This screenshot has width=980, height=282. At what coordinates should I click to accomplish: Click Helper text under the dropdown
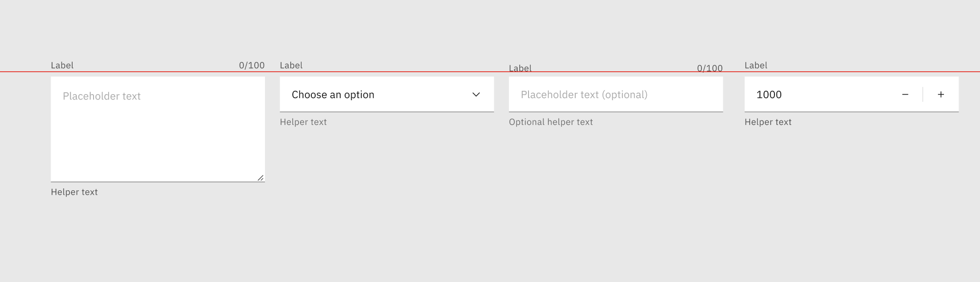point(303,122)
